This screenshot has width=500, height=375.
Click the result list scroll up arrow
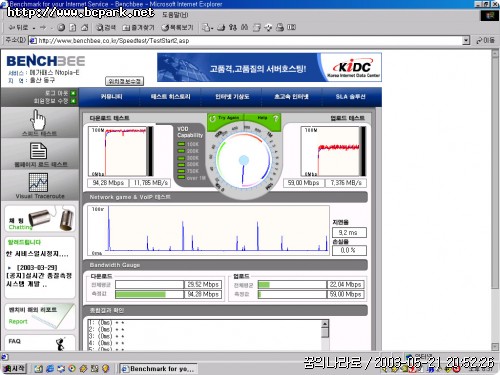(x=325, y=324)
